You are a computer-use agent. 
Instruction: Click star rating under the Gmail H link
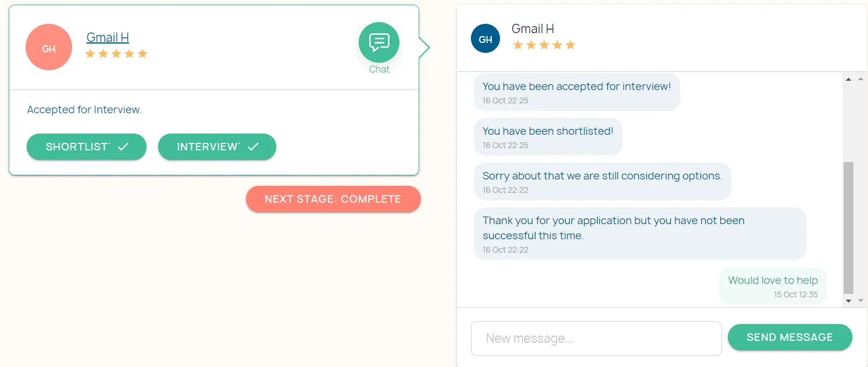[116, 54]
